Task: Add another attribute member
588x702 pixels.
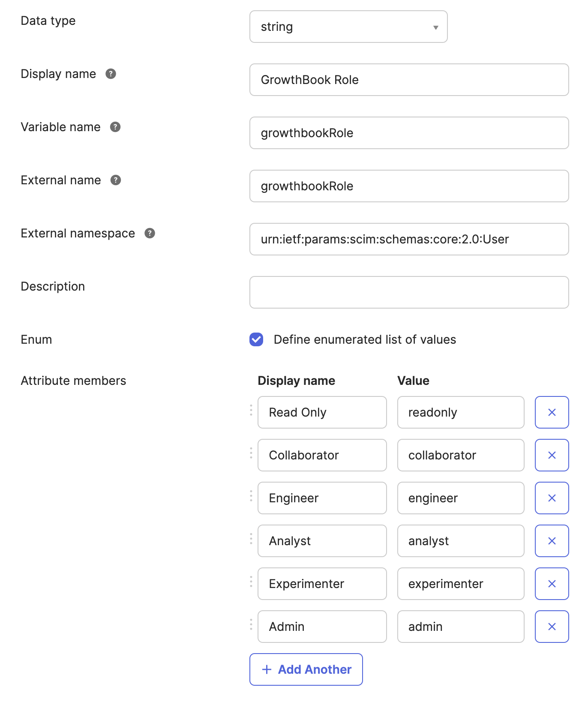Action: (306, 669)
